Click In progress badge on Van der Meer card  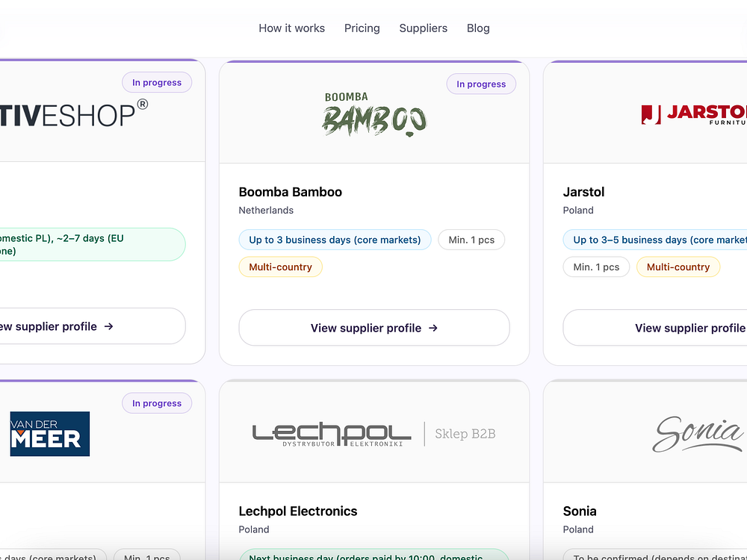click(157, 403)
